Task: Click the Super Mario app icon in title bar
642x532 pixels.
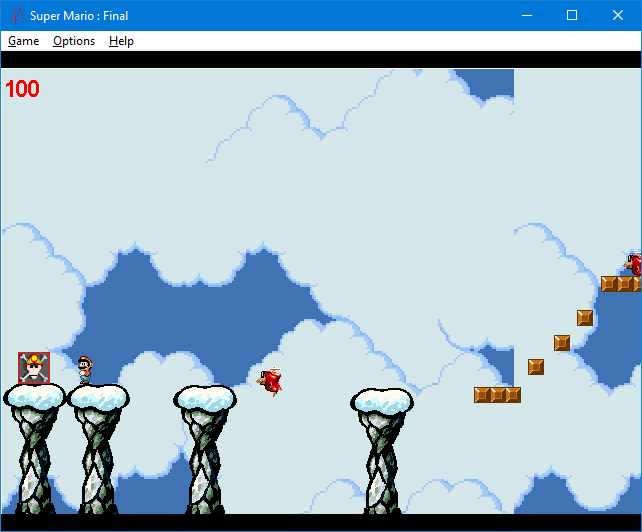Action: [x=16, y=16]
